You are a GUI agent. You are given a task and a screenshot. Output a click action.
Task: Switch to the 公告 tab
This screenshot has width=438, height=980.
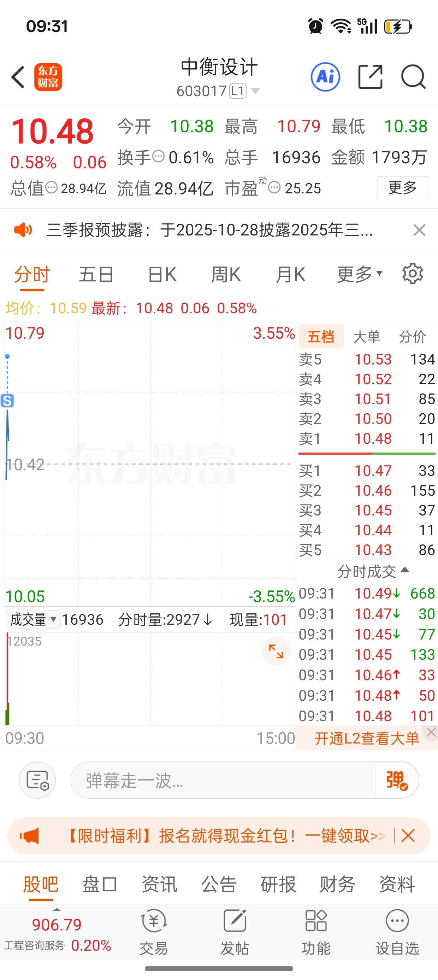click(219, 884)
